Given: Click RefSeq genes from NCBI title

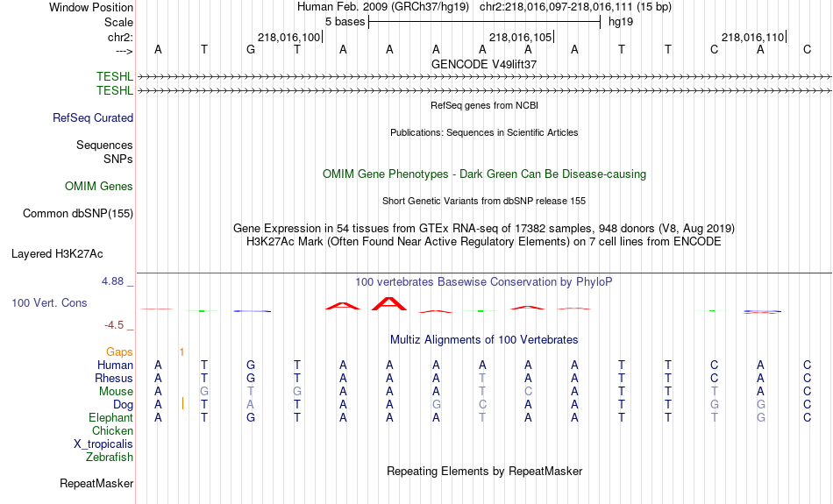Looking at the screenshot, I should tap(484, 105).
